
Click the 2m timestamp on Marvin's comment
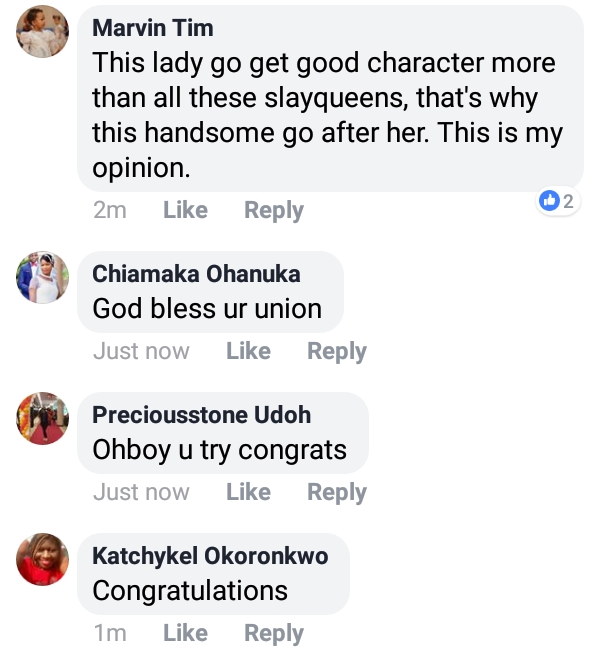tap(109, 210)
